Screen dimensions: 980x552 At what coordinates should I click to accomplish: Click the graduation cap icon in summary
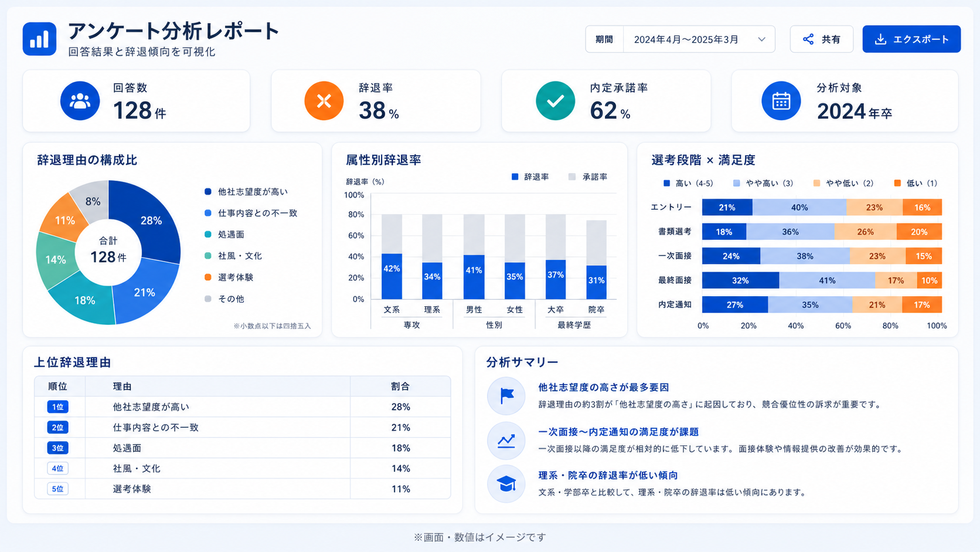pyautogui.click(x=506, y=484)
